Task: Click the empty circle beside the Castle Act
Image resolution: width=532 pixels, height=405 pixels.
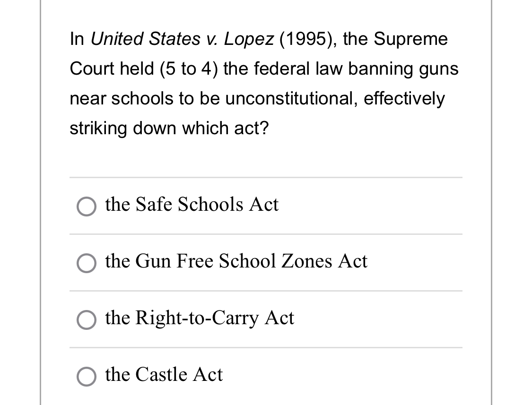Action: (x=86, y=377)
